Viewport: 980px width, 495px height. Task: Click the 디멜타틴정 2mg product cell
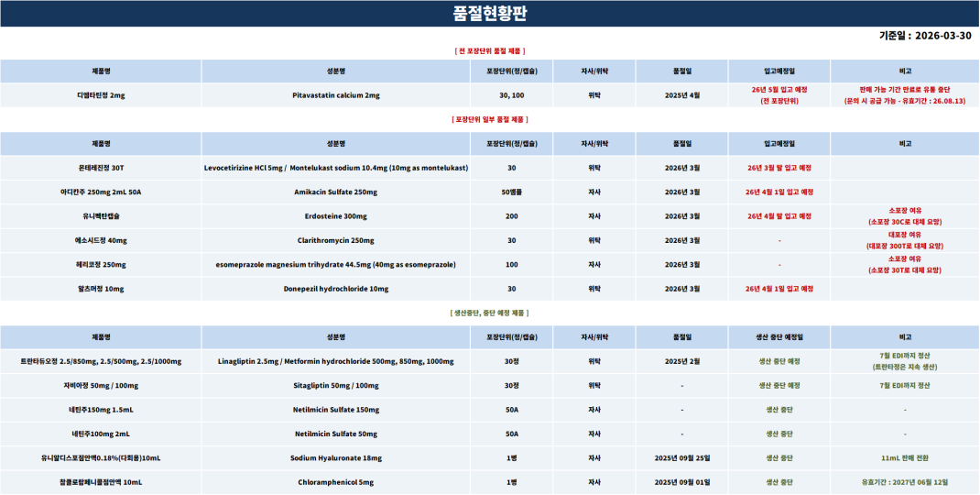click(101, 95)
